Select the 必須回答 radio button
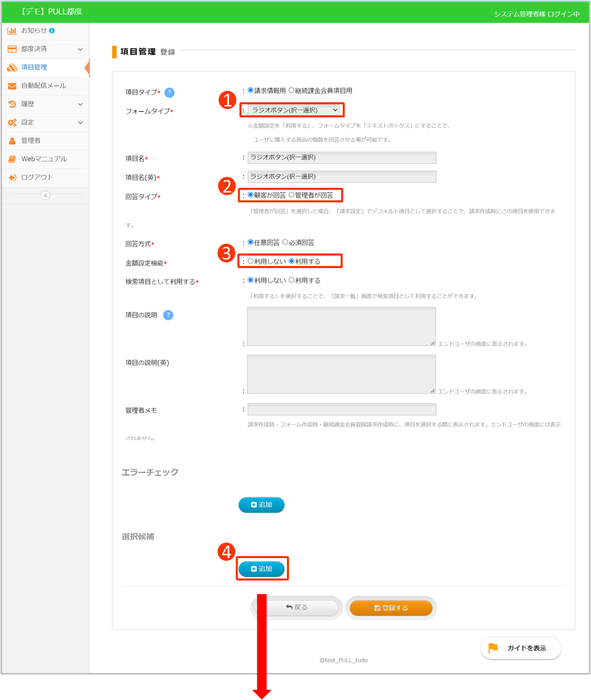591x700 pixels. coord(285,242)
